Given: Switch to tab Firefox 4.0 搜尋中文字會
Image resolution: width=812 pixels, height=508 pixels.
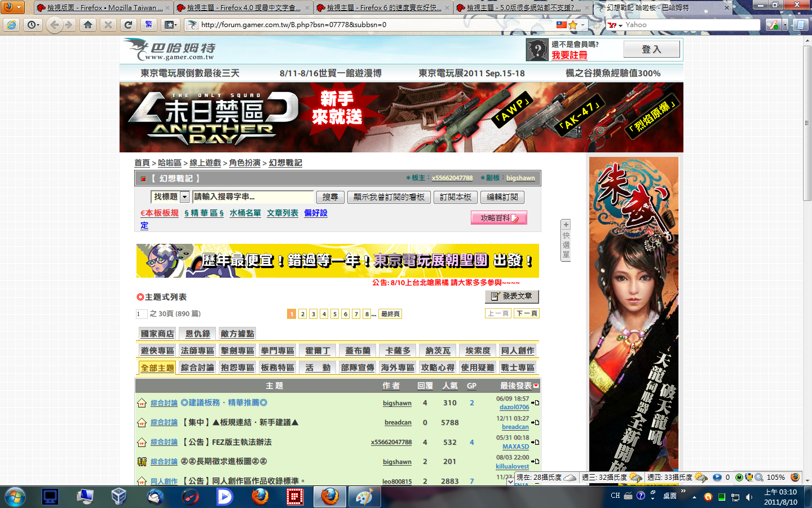Looking at the screenshot, I should click(x=242, y=8).
